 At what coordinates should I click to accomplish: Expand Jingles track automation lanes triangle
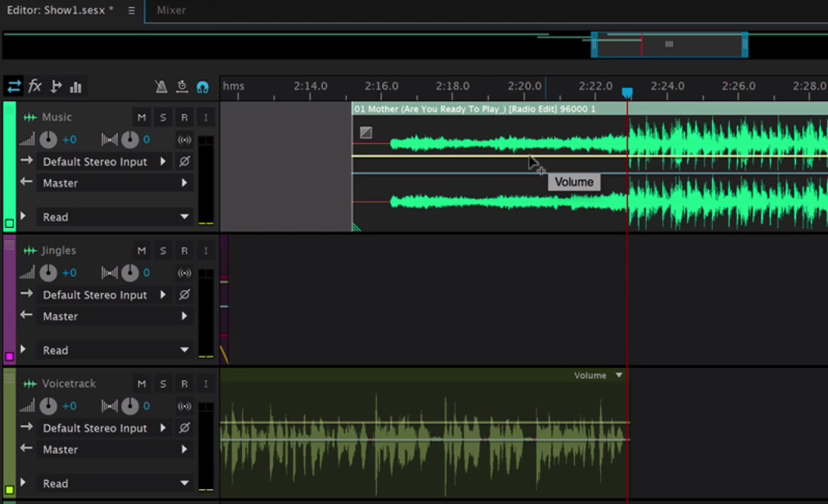coord(23,349)
